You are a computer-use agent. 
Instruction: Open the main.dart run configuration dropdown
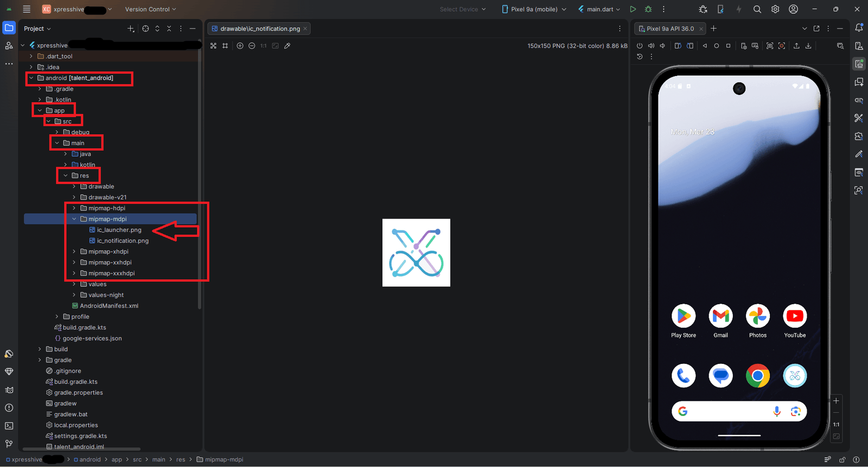tap(599, 9)
